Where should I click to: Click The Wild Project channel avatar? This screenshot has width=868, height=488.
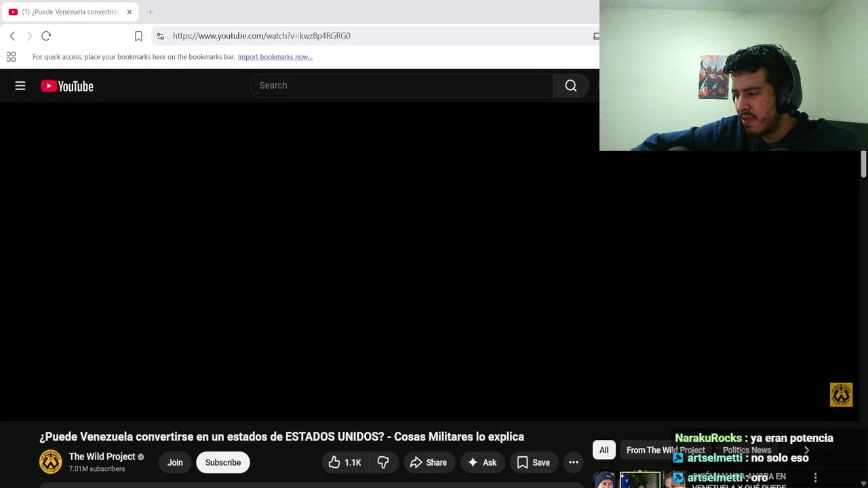pos(50,462)
